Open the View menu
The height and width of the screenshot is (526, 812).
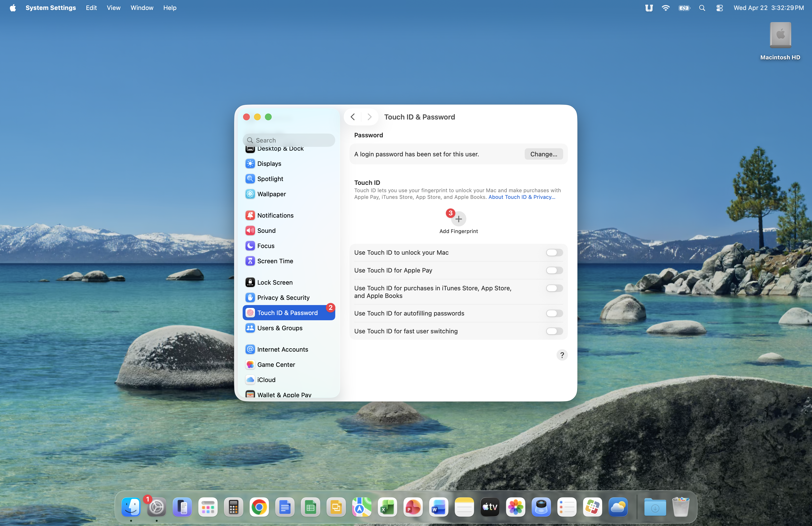point(113,8)
